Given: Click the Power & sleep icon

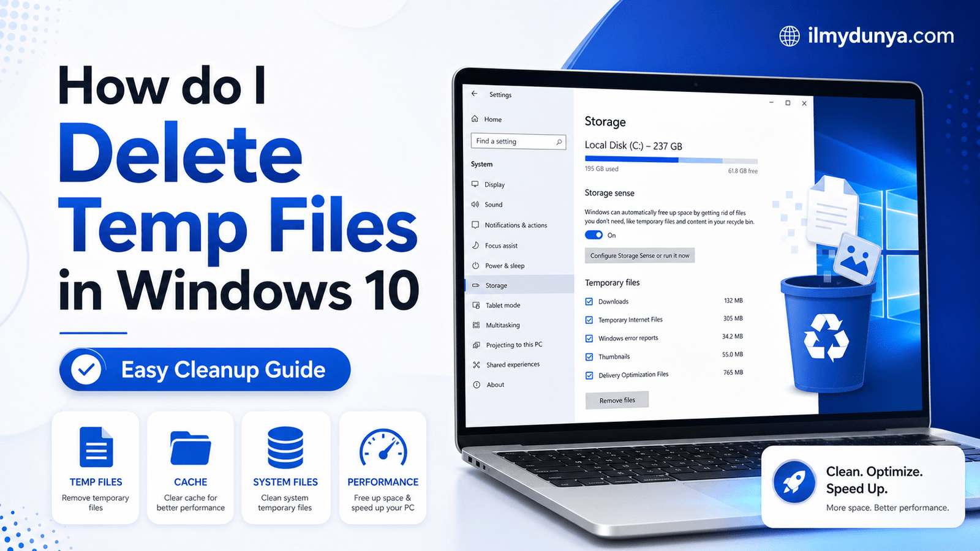Looking at the screenshot, I should click(475, 265).
